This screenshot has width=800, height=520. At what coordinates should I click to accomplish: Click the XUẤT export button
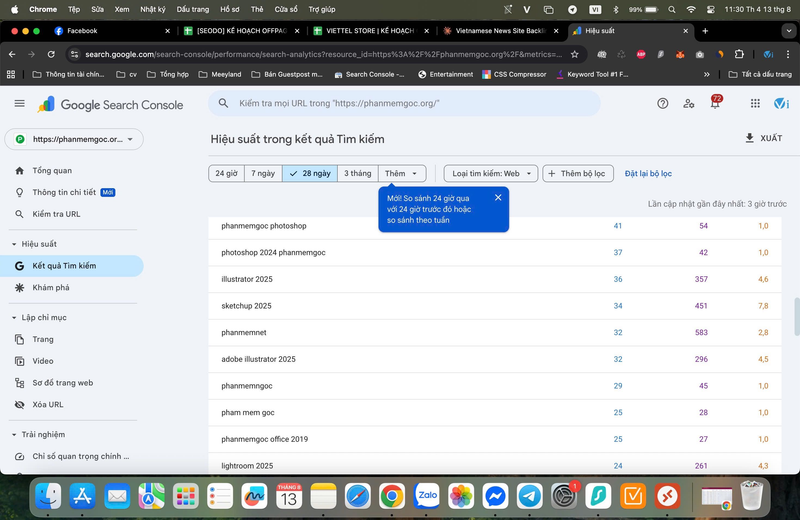click(x=763, y=138)
